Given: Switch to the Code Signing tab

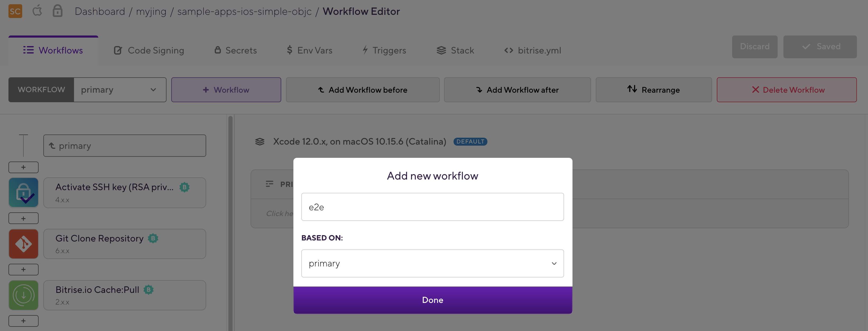Looking at the screenshot, I should 149,51.
